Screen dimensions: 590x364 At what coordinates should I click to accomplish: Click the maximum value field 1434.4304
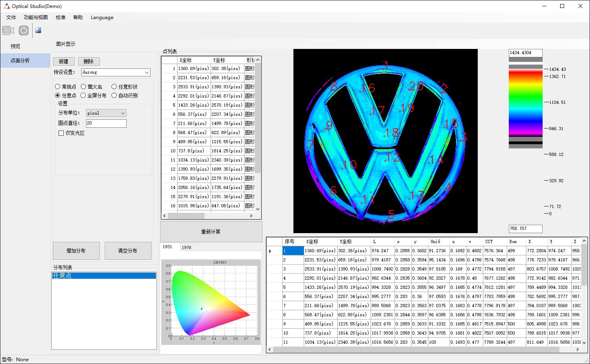526,53
